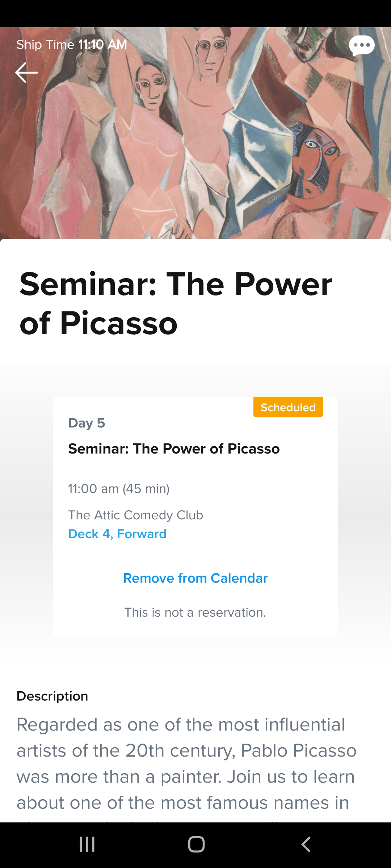Open the chat bubble icon
This screenshot has height=868, width=391.
tap(362, 46)
